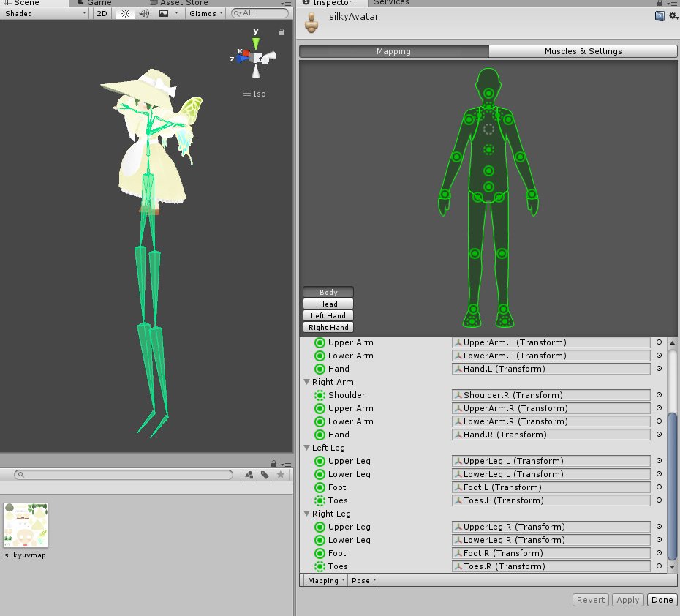The image size is (680, 616).
Task: Open object picker for LowerArm.L field
Action: click(x=659, y=356)
